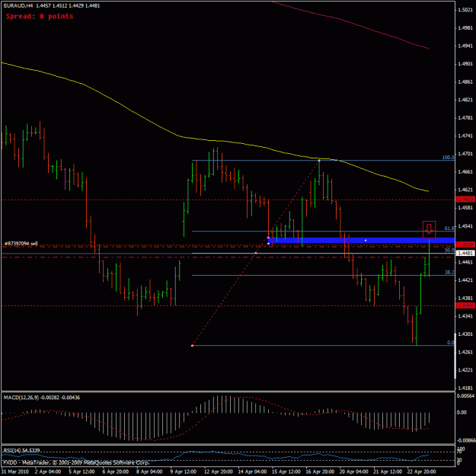Image resolution: width=476 pixels, height=476 pixels.
Task: Click the 8 Apr 04:00 time label
Action: click(149, 471)
